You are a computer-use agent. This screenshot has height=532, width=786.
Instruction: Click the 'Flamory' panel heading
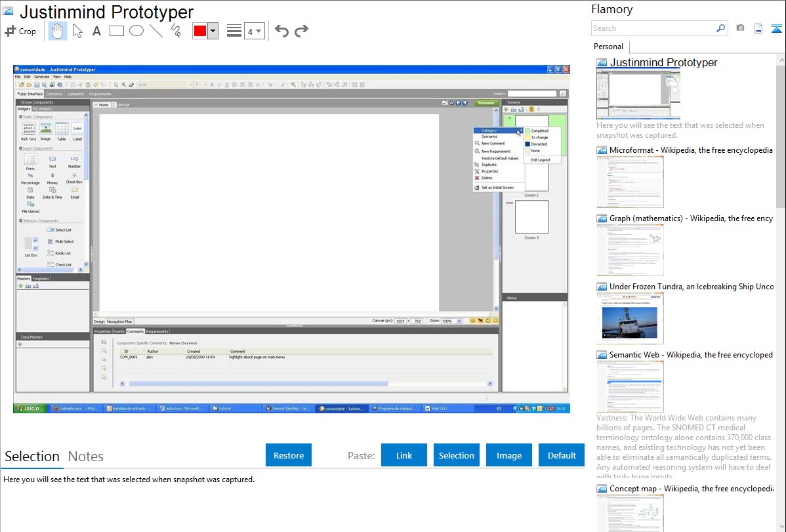point(612,9)
